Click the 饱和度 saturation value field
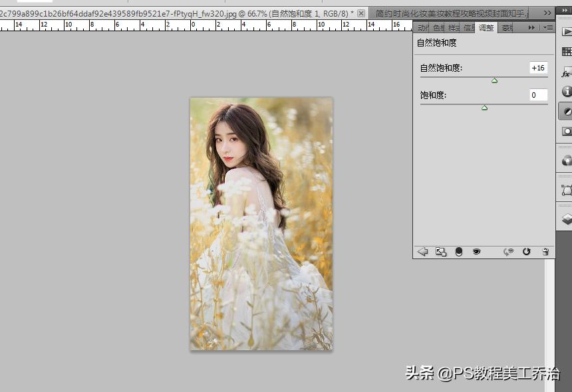572x392 pixels. point(538,95)
